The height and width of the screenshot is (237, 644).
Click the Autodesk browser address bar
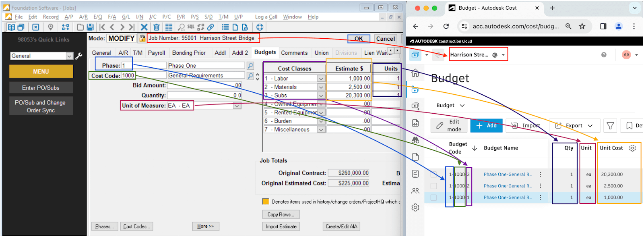516,26
